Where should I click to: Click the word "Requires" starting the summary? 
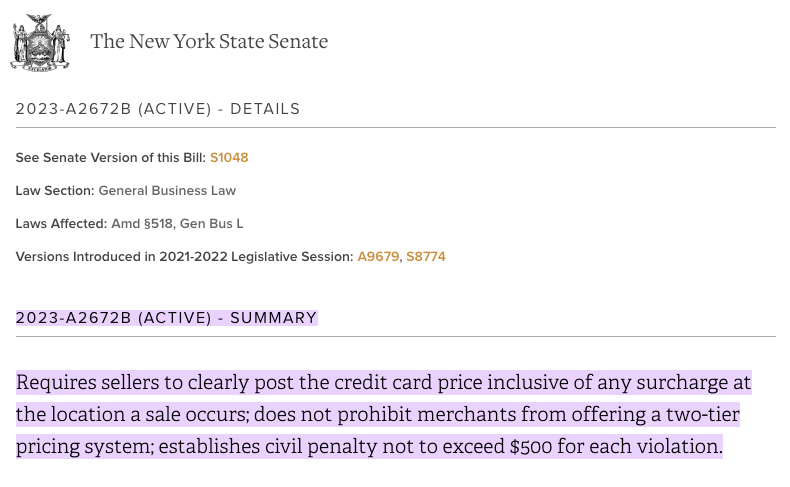[x=56, y=383]
